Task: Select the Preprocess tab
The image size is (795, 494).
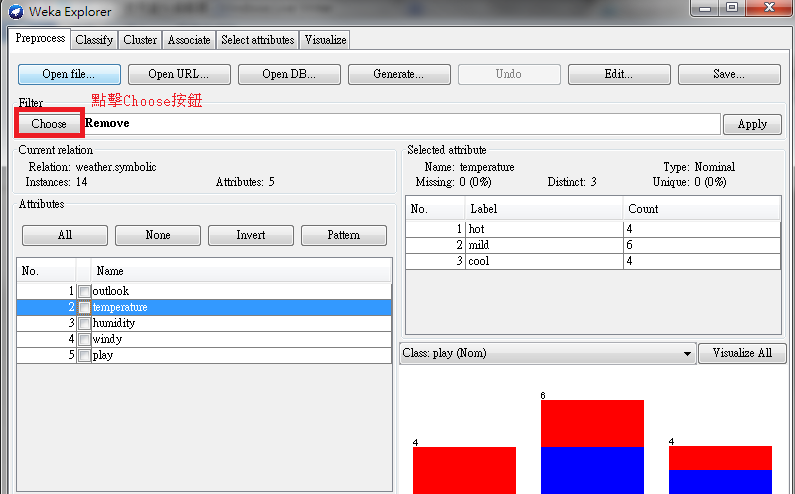Action: (40, 38)
